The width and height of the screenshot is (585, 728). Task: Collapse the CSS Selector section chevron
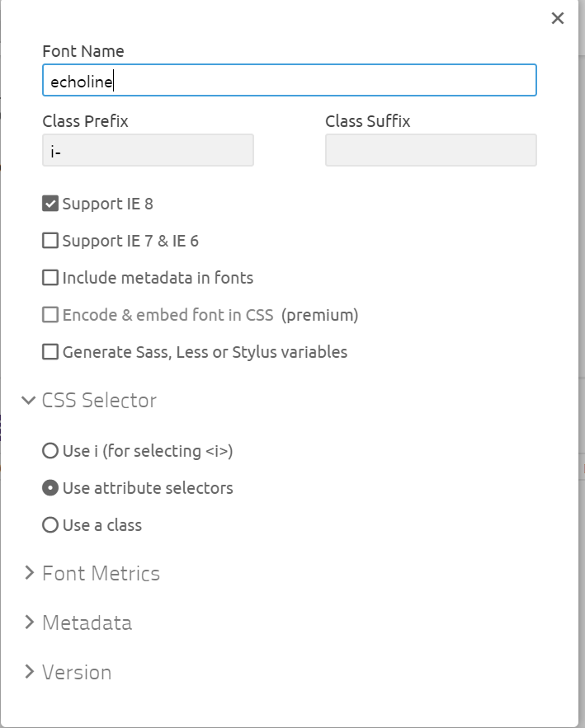(28, 400)
